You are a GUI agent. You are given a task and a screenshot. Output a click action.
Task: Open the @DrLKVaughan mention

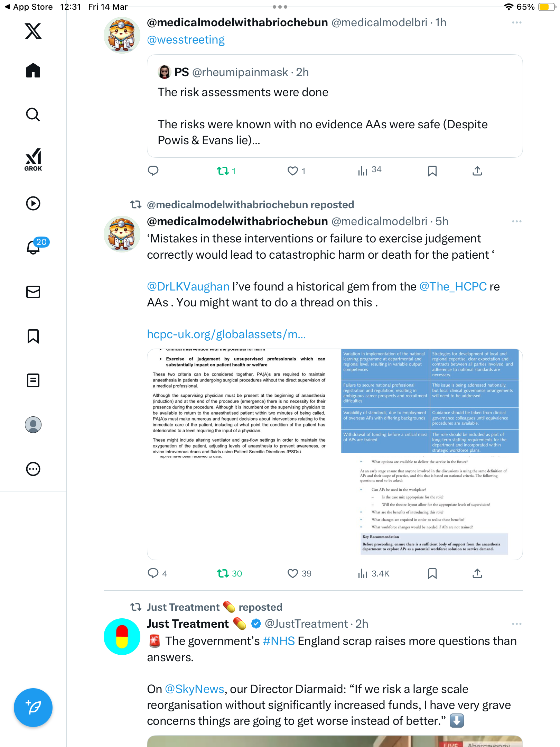coord(188,286)
